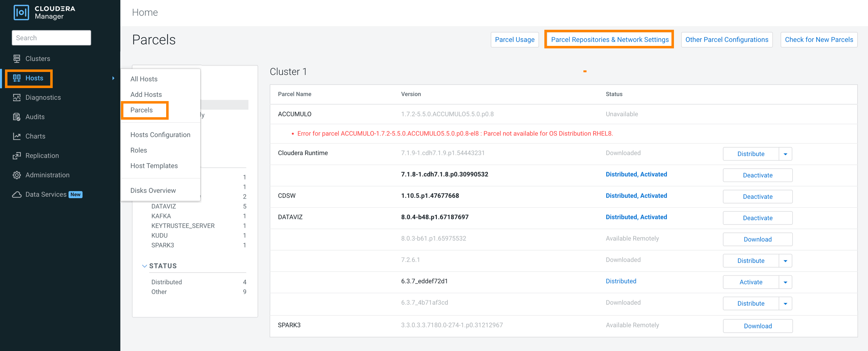
Task: Choose Add Hosts menu entry
Action: [x=146, y=94]
